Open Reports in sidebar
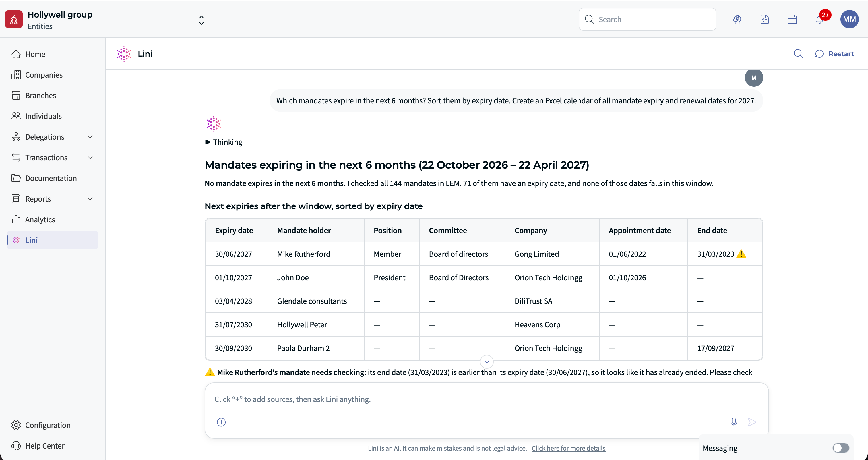This screenshot has width=868, height=460. pos(38,198)
